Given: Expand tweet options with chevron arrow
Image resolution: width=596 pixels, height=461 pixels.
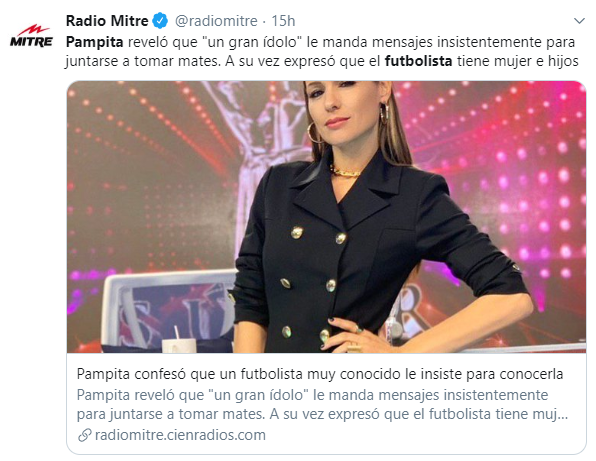Looking at the screenshot, I should click(x=579, y=21).
